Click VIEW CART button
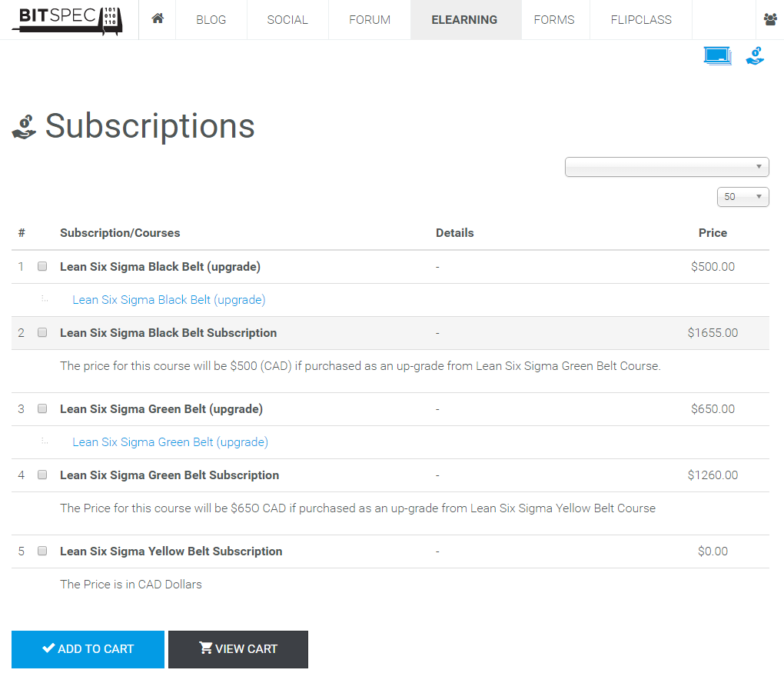 coord(238,649)
